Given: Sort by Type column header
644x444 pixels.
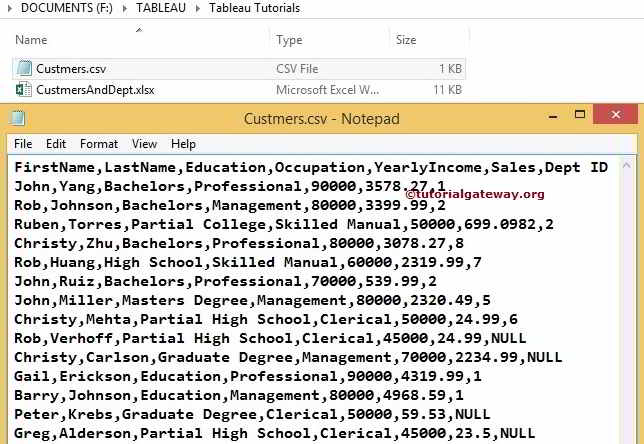Looking at the screenshot, I should pos(289,40).
